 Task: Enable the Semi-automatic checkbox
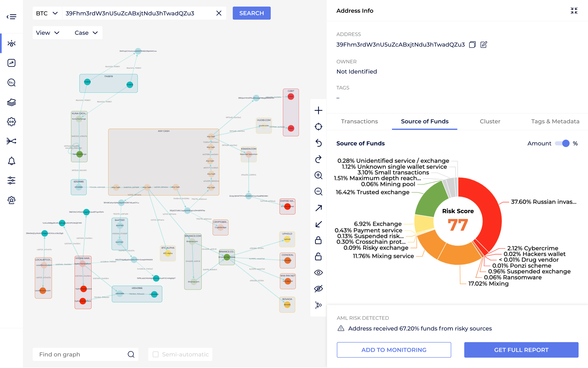(156, 354)
